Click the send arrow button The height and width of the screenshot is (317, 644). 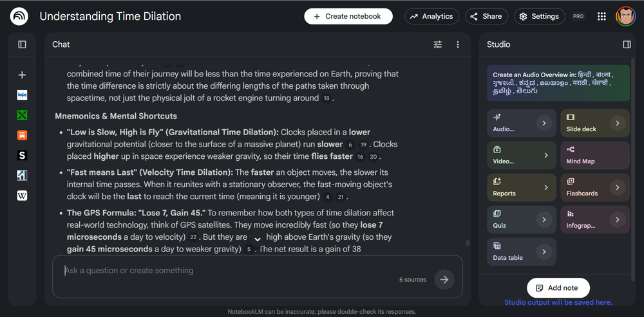(444, 280)
